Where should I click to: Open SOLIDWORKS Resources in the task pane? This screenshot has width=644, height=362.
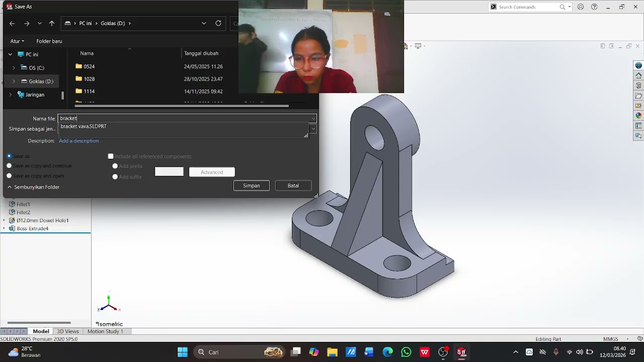click(638, 65)
